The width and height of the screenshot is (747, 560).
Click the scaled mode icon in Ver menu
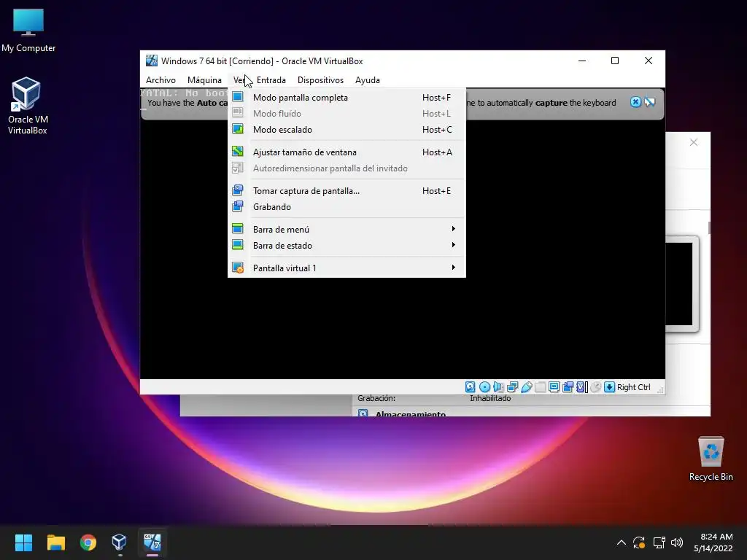coord(238,129)
